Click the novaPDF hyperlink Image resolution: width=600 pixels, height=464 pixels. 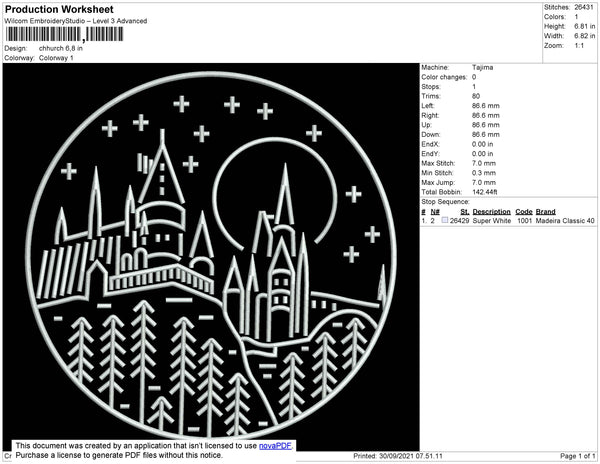point(275,446)
